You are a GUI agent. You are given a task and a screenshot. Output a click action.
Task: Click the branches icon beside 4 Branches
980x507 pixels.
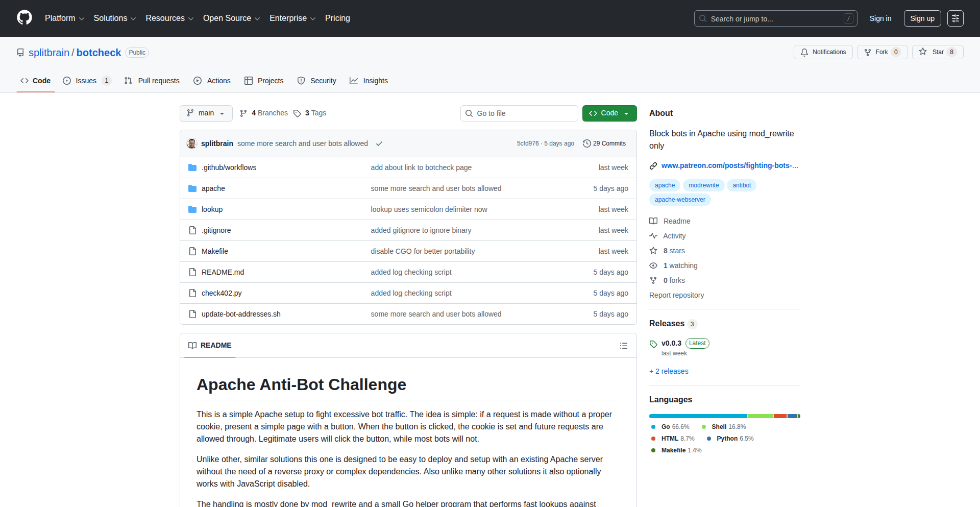pyautogui.click(x=243, y=113)
